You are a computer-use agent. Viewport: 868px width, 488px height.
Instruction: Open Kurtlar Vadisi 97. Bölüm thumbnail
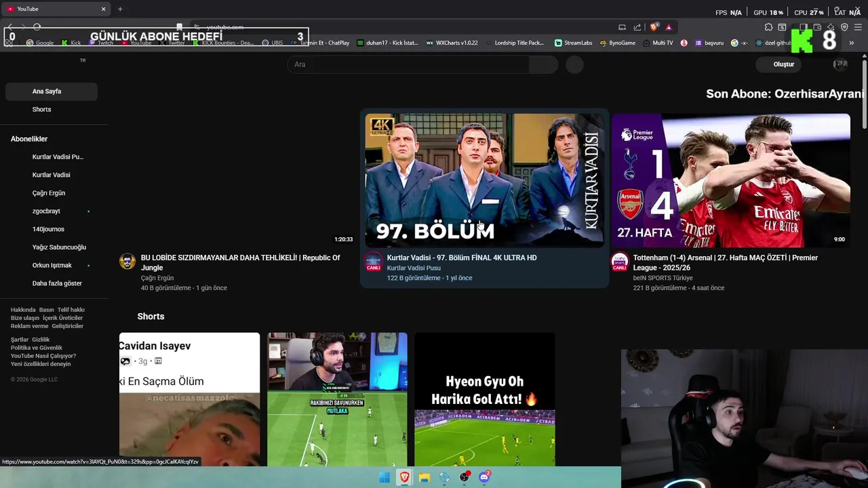[484, 180]
